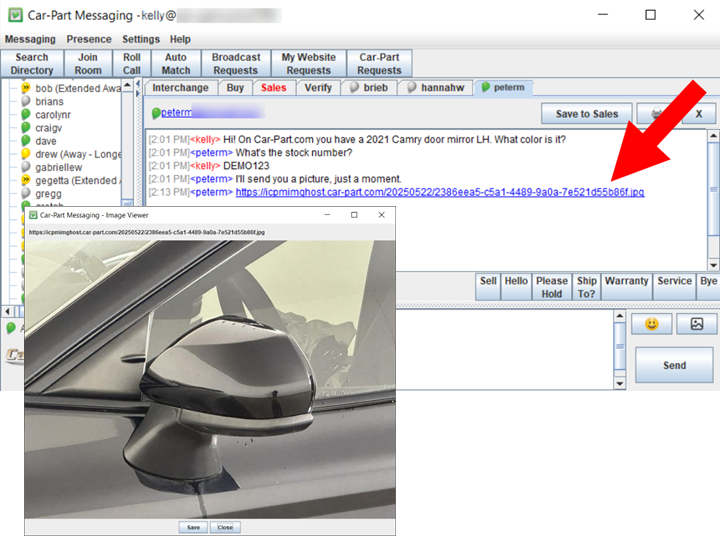Click the emoji smiley button
Viewport: 720px width, 536px height.
(x=652, y=324)
